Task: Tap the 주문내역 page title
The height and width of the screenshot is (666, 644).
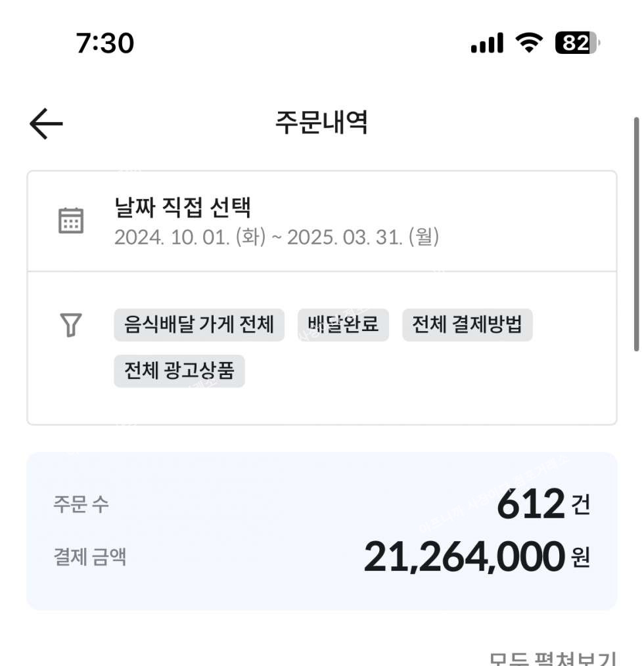Action: (x=321, y=123)
